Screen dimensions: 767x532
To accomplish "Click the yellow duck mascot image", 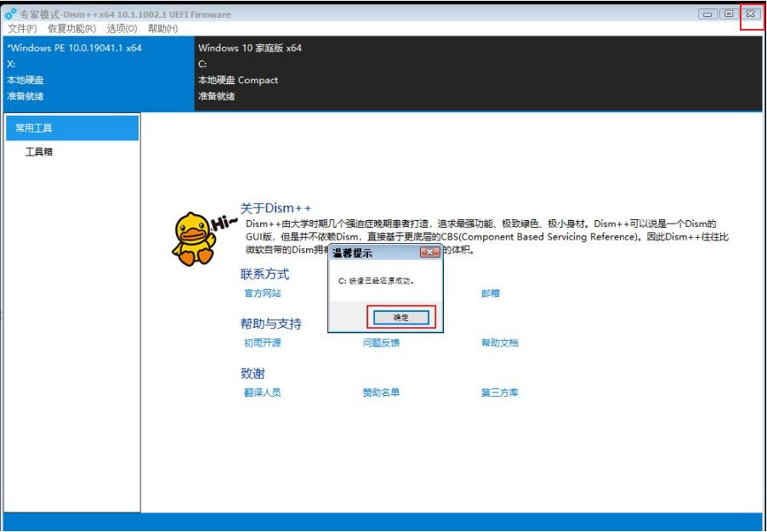I will coord(194,238).
